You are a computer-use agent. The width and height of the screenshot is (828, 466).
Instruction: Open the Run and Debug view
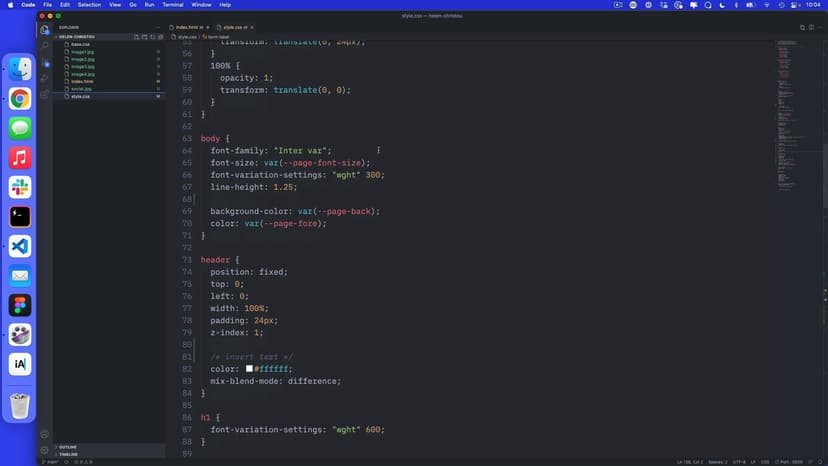45,78
